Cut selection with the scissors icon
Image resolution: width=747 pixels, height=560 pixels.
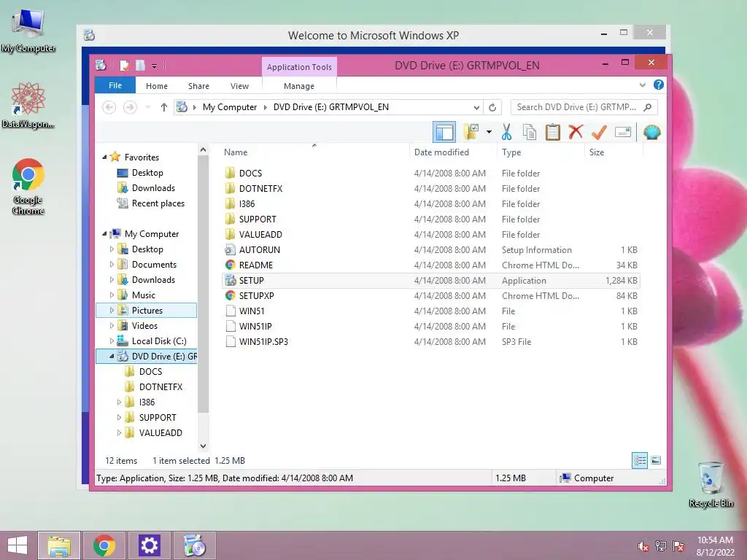click(x=506, y=132)
